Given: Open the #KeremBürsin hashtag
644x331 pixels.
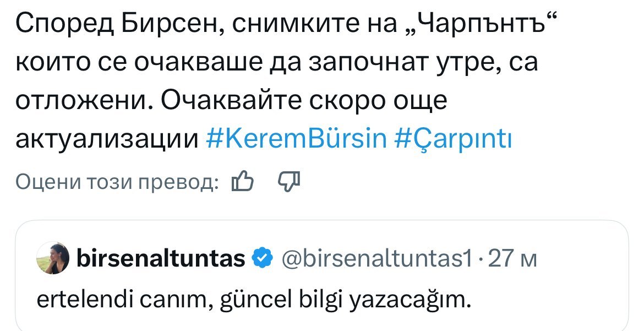Looking at the screenshot, I should (x=296, y=139).
